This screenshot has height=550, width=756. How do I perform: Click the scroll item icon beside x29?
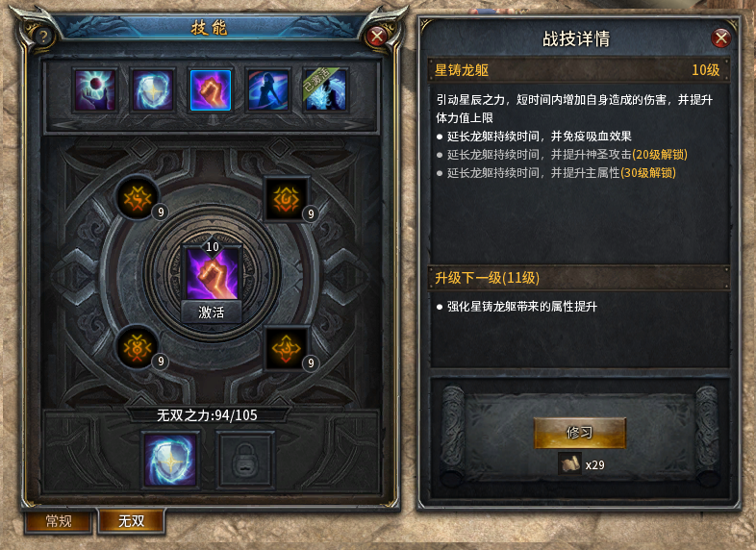point(570,464)
